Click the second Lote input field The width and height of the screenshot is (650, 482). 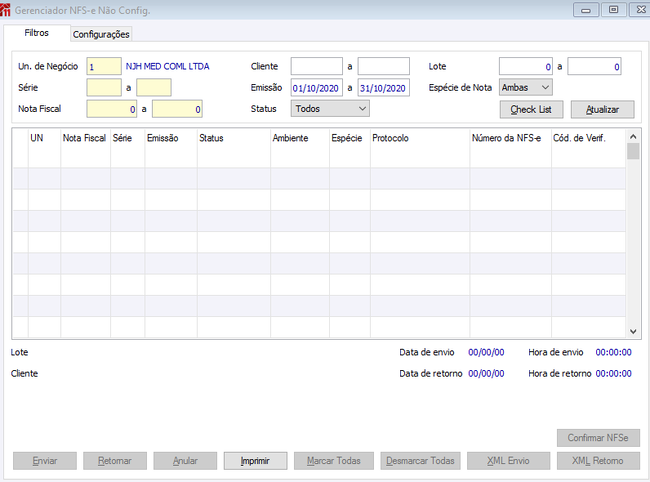(594, 66)
